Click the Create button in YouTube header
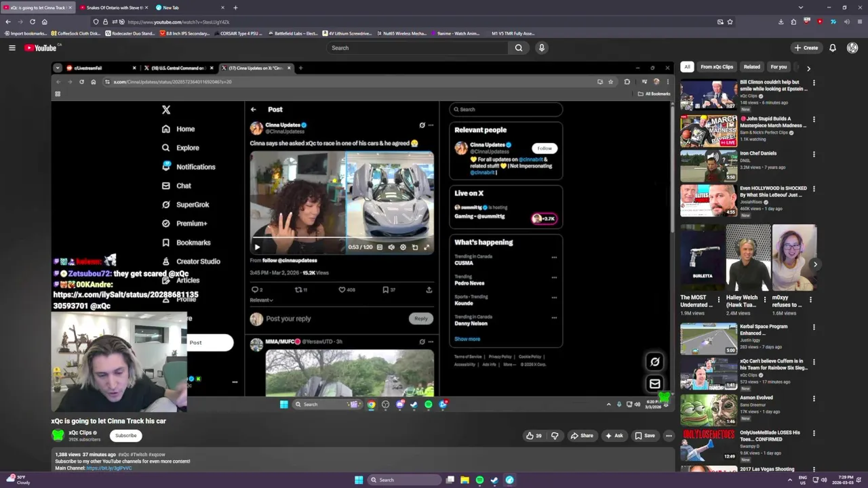Image resolution: width=868 pixels, height=488 pixels. click(x=806, y=47)
